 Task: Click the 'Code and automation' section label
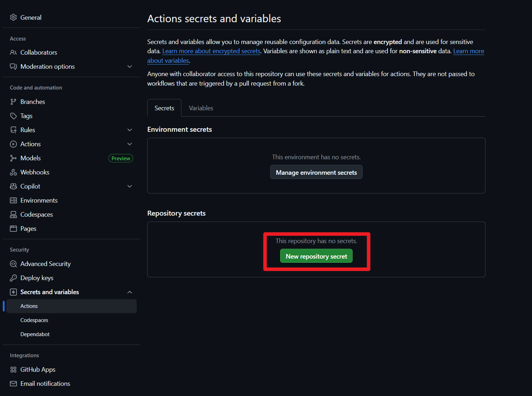tap(36, 88)
